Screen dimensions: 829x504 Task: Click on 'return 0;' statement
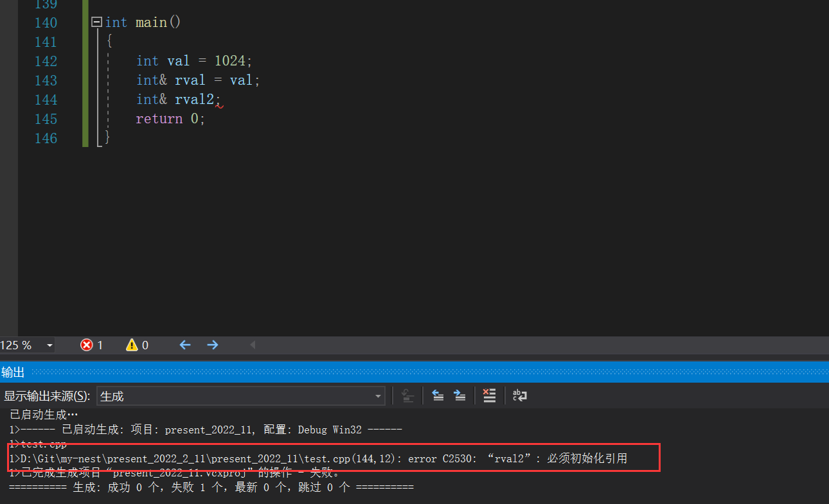point(170,119)
